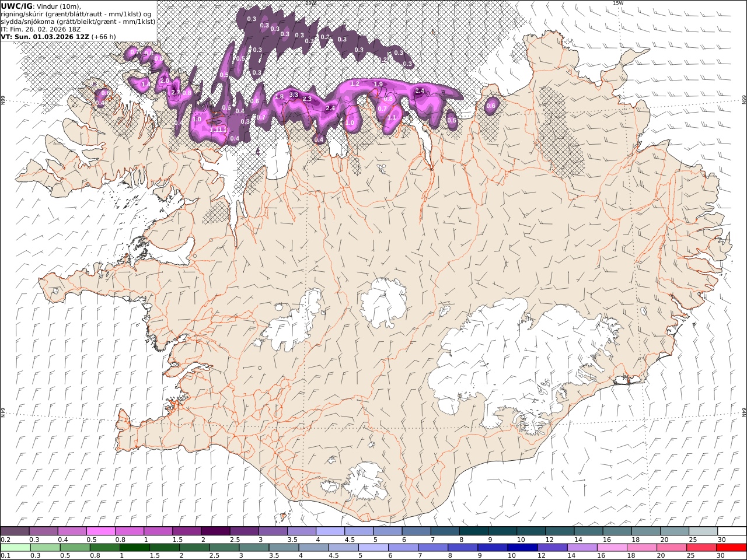This screenshot has height=560, width=747.
Task: Select the rain scale swatch starting at 20
Action: tap(671, 548)
